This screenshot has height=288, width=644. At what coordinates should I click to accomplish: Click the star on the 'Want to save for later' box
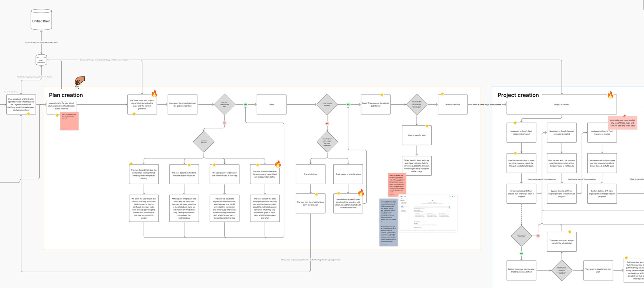pos(427,126)
